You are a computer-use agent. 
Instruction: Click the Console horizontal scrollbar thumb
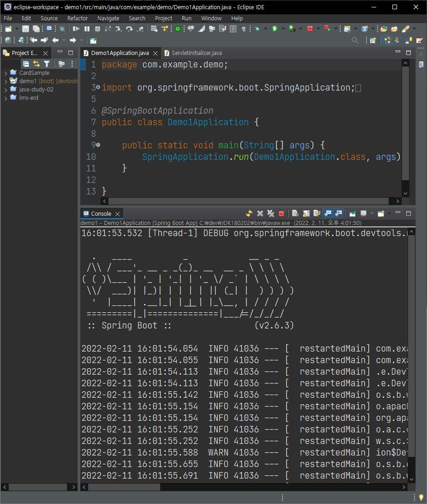[x=124, y=487]
